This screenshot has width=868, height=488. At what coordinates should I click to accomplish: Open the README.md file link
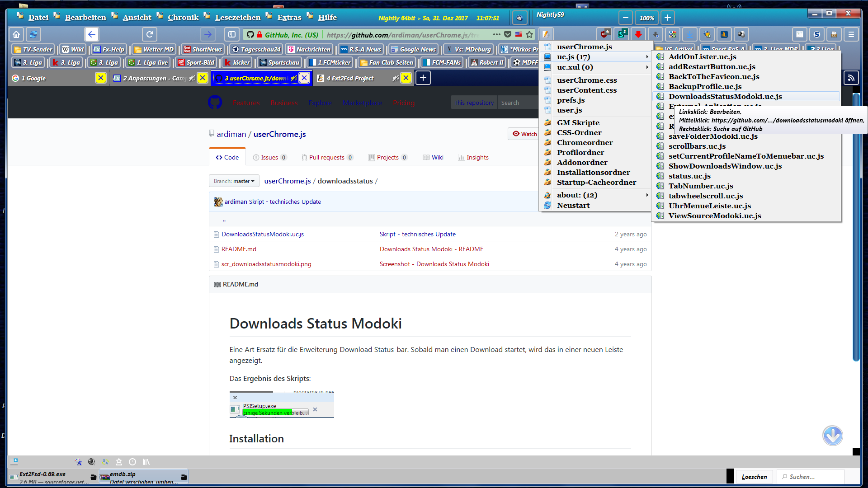(239, 249)
